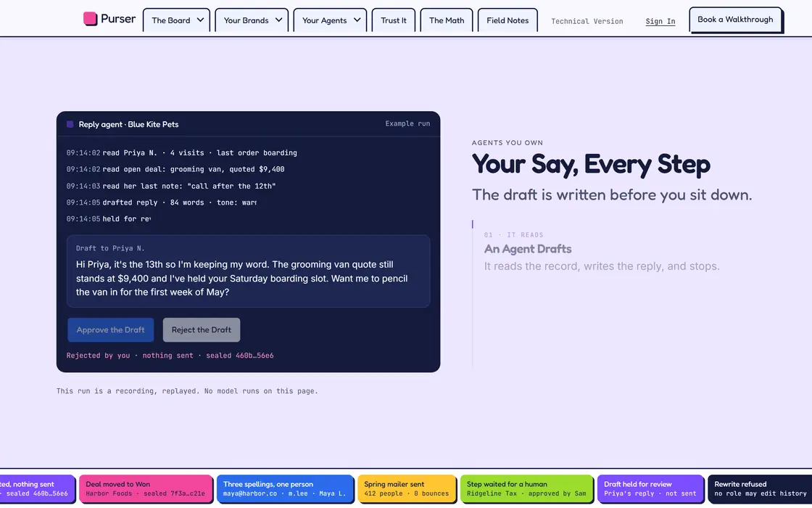This screenshot has width=812, height=508.
Task: Reject the Draft button
Action: tap(202, 329)
